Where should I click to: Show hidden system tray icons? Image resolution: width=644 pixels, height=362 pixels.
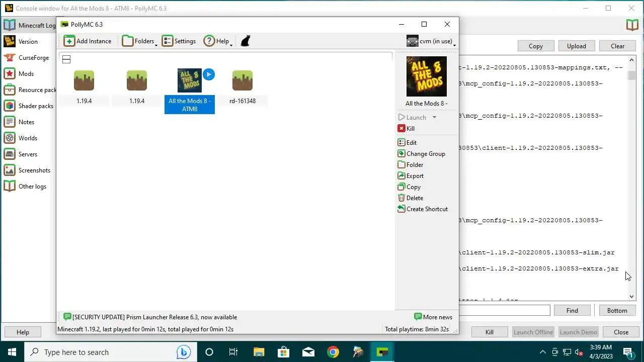(x=543, y=352)
